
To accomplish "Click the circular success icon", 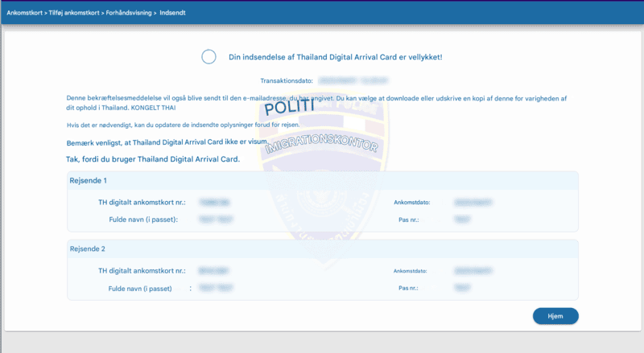I will click(x=208, y=56).
